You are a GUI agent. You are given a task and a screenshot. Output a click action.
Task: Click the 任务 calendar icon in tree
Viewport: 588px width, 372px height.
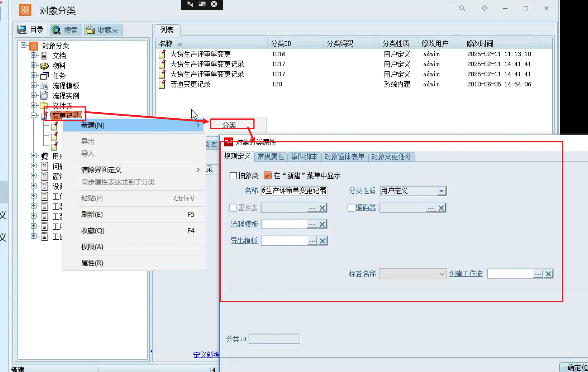pos(44,75)
